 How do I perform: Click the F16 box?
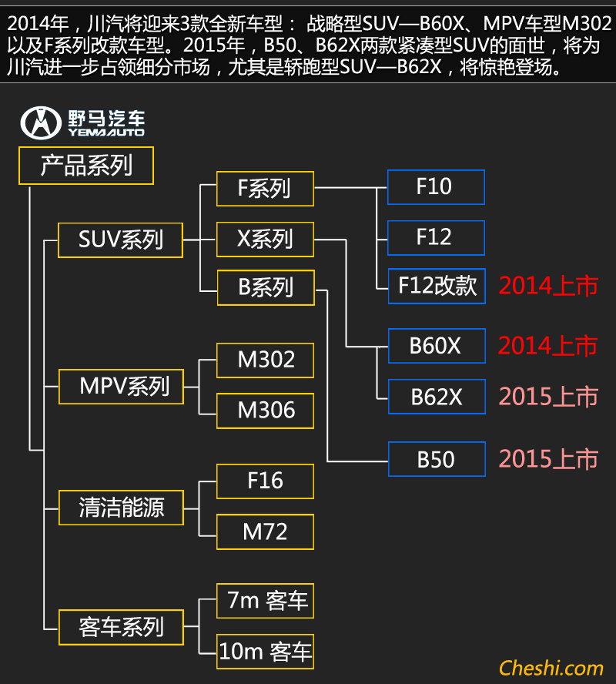[x=265, y=481]
